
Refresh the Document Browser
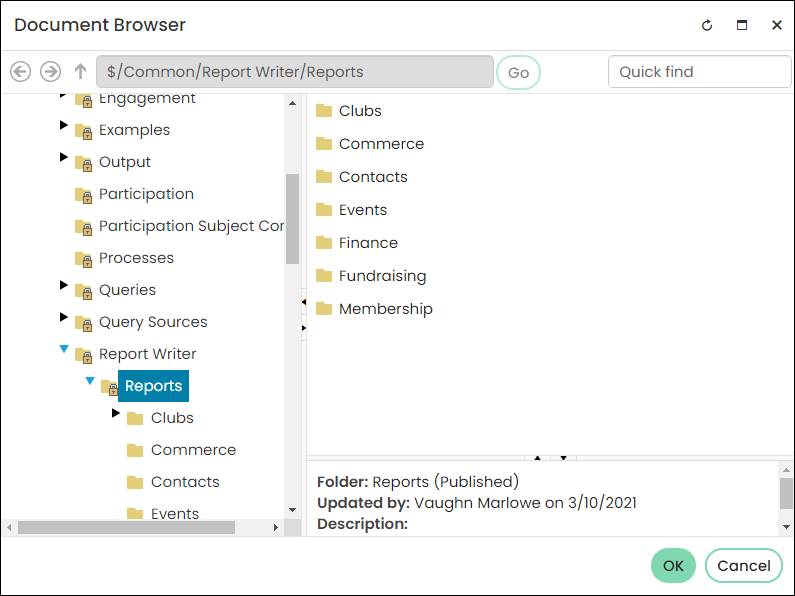tap(707, 25)
